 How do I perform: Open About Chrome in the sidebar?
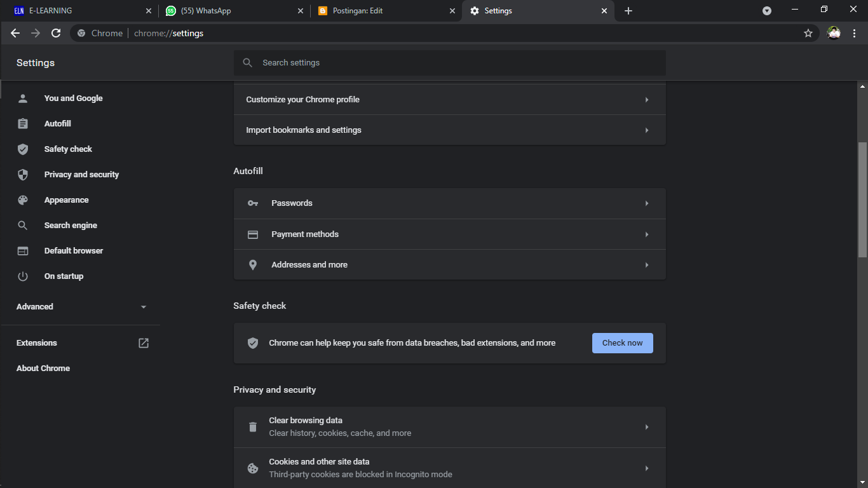(x=43, y=369)
